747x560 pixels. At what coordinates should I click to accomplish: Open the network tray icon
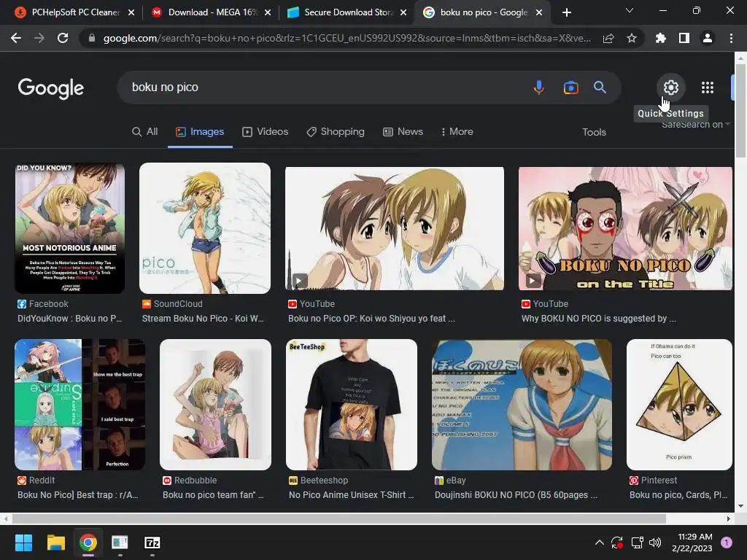(x=637, y=542)
